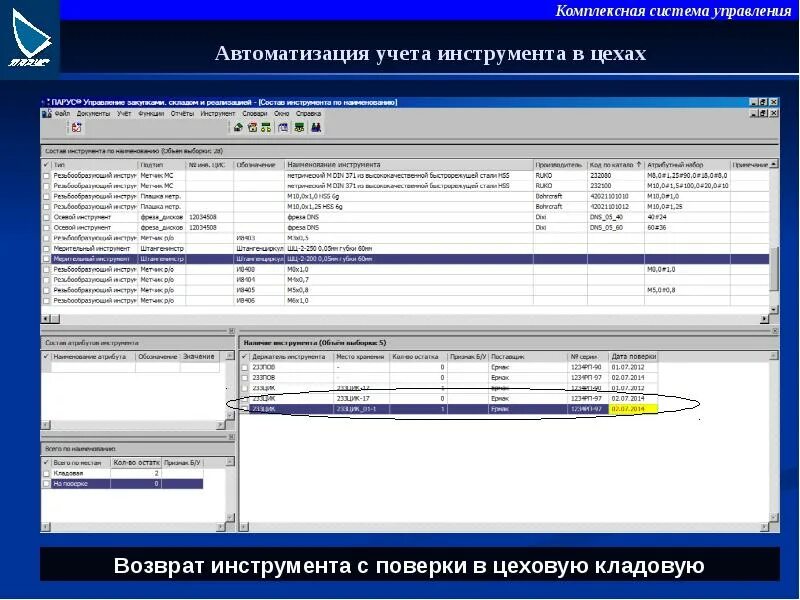
Task: Open the Функции menu
Action: pos(151,114)
